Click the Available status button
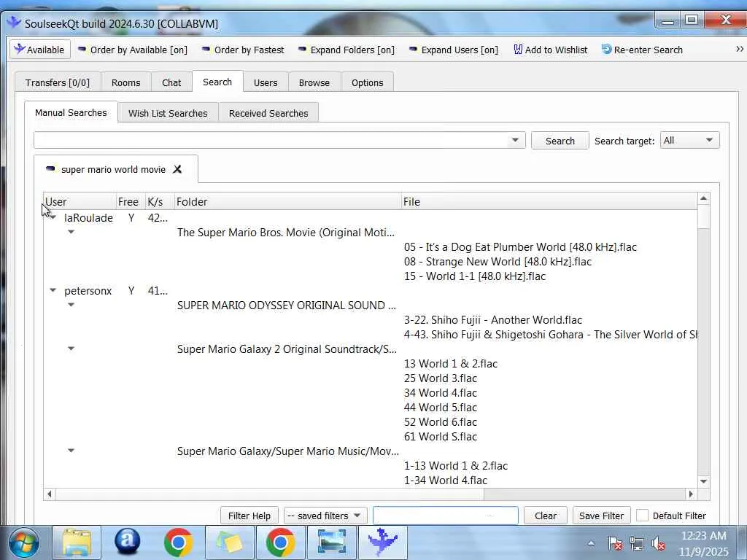 tap(40, 50)
